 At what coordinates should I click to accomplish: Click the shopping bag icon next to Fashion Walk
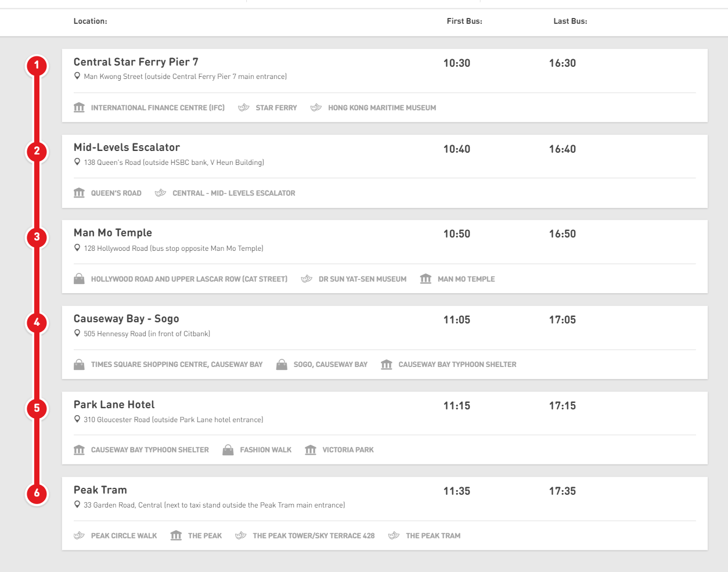228,450
